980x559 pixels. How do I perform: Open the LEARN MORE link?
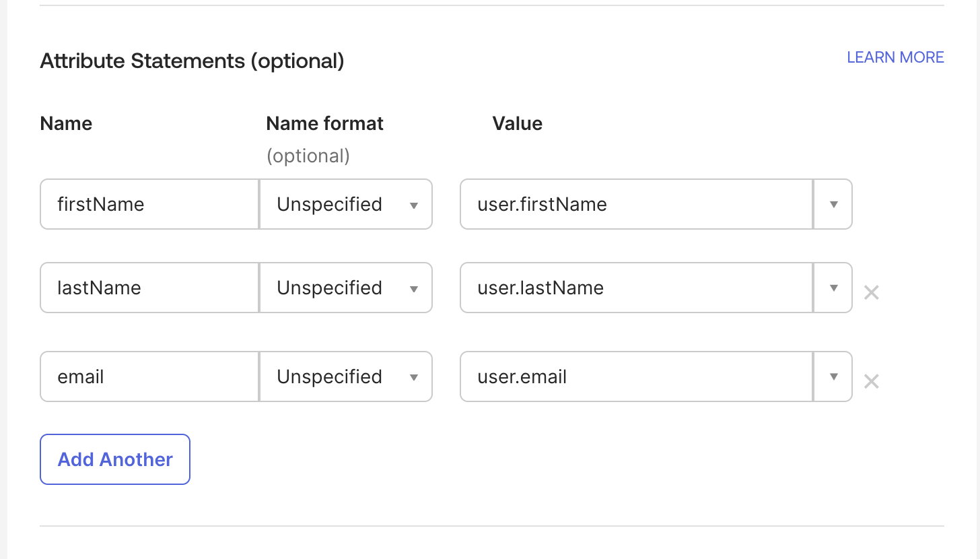point(895,57)
